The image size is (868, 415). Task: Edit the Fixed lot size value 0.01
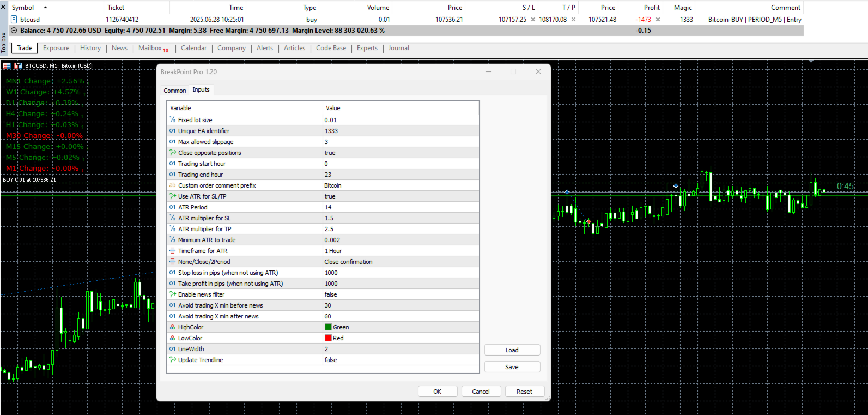tap(401, 120)
